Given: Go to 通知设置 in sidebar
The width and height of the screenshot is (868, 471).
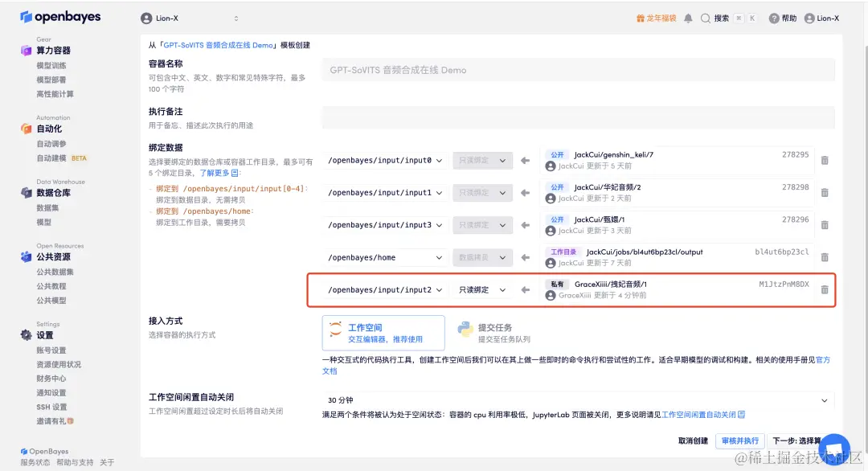Looking at the screenshot, I should point(51,393).
